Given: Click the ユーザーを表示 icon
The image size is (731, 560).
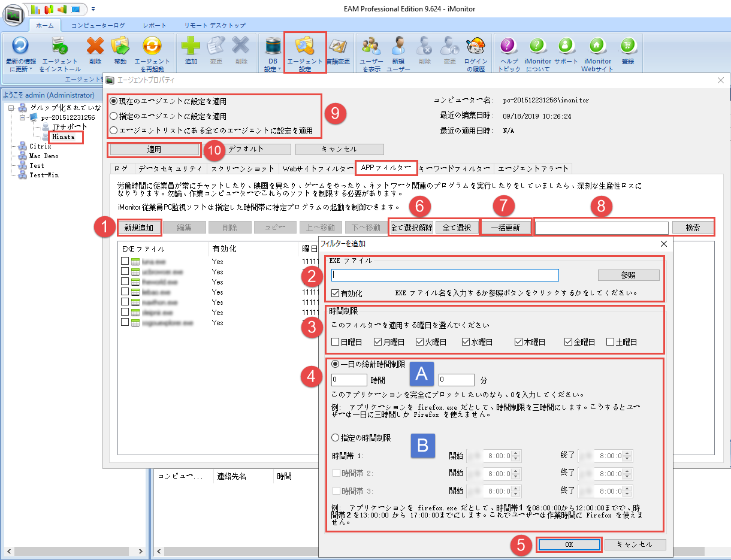Looking at the screenshot, I should click(371, 47).
